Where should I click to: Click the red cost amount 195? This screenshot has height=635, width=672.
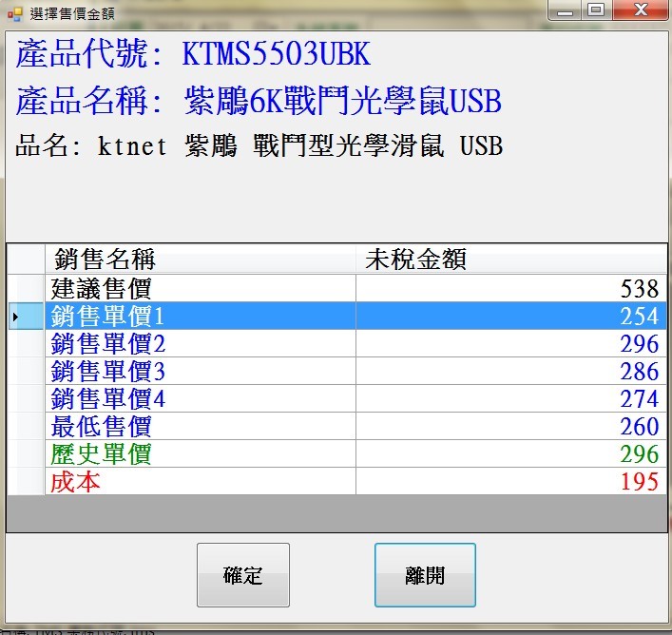[x=511, y=481]
